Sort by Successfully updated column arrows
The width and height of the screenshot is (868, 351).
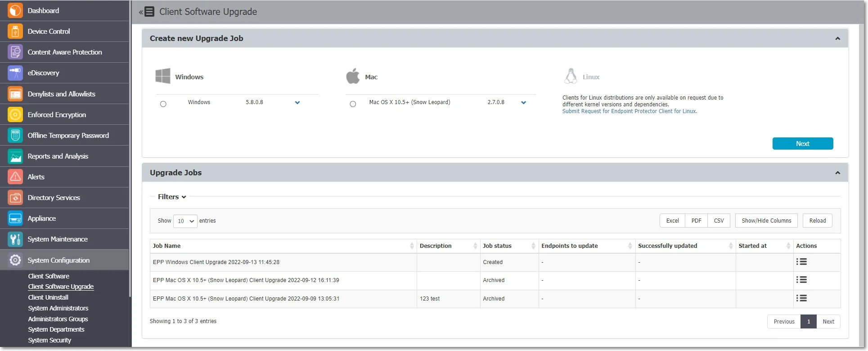[731, 246]
